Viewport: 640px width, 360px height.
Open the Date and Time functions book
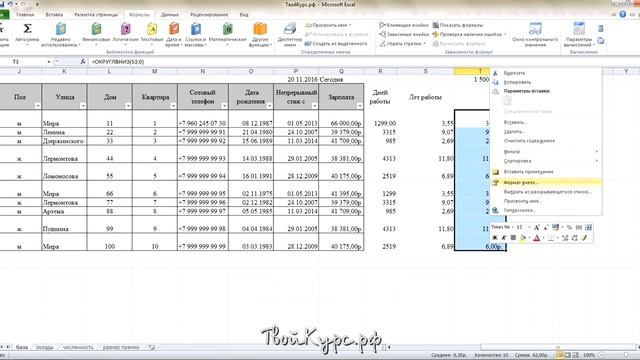tap(174, 29)
